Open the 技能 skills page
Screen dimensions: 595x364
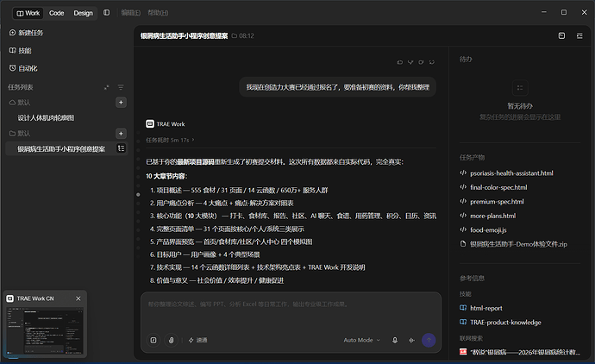21,51
